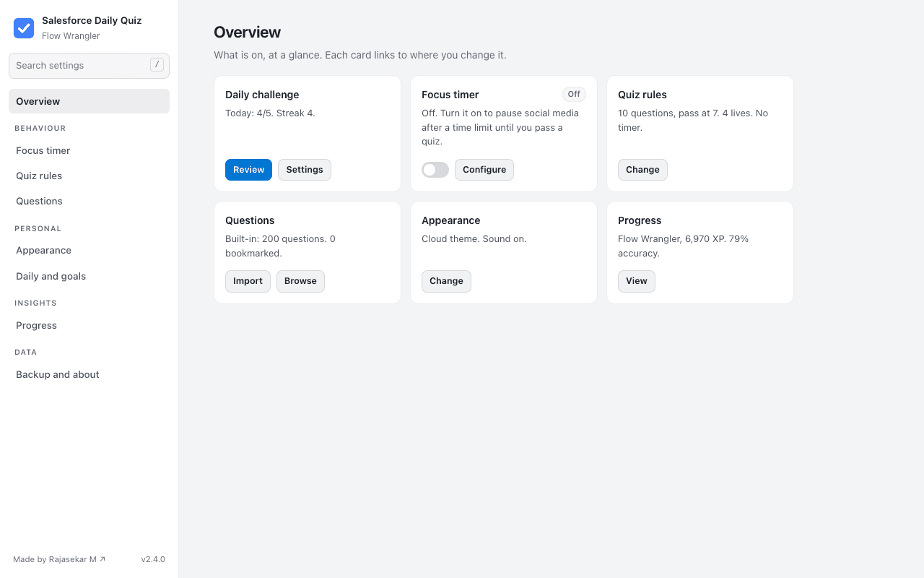Open Questions in the sidebar
This screenshot has width=924, height=578.
(89, 201)
